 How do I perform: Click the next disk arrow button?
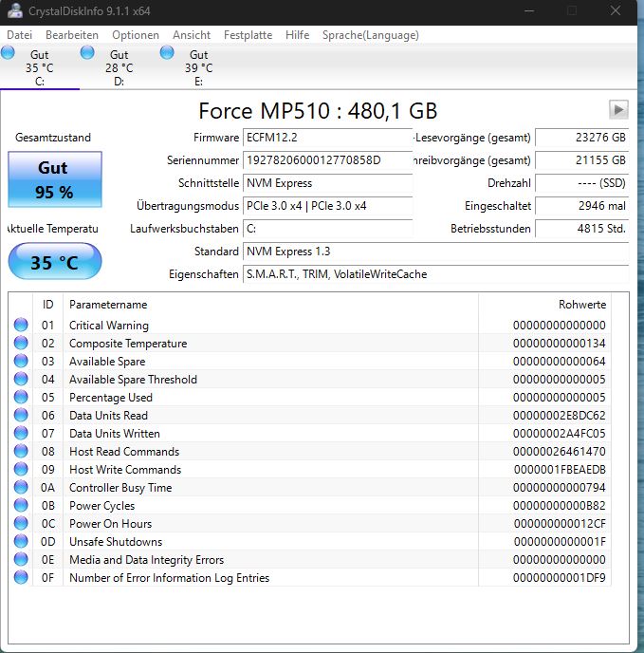click(x=618, y=109)
